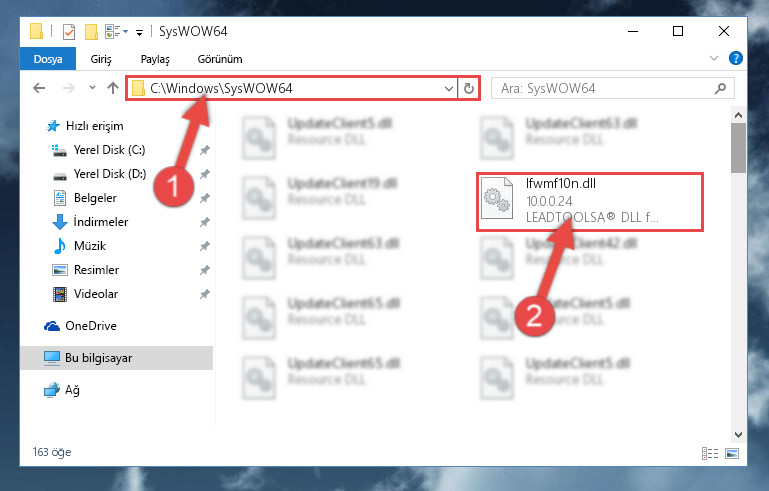
Task: Click the up one level arrow
Action: pyautogui.click(x=113, y=88)
